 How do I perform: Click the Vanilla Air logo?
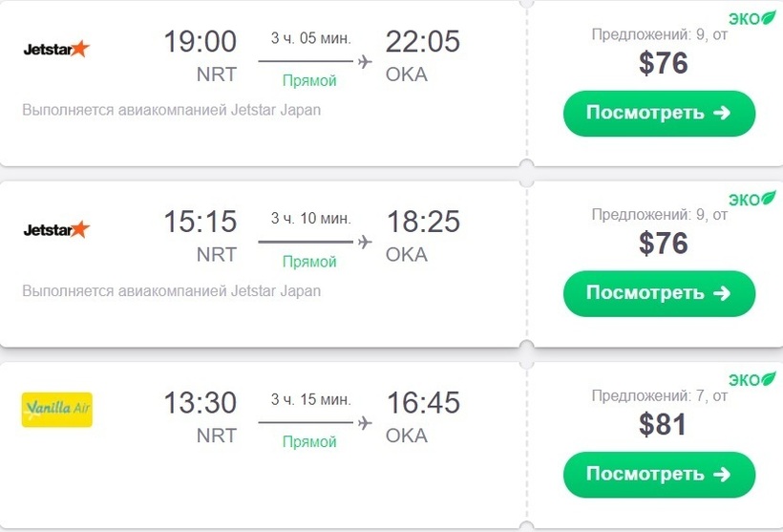(x=56, y=409)
